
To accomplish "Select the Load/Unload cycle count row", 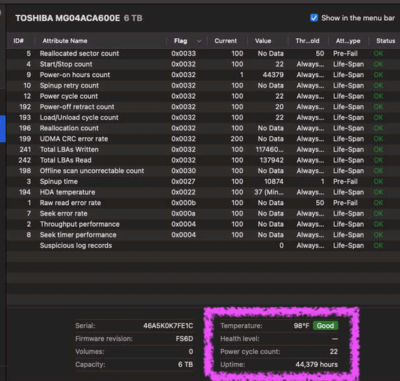I will (203, 117).
